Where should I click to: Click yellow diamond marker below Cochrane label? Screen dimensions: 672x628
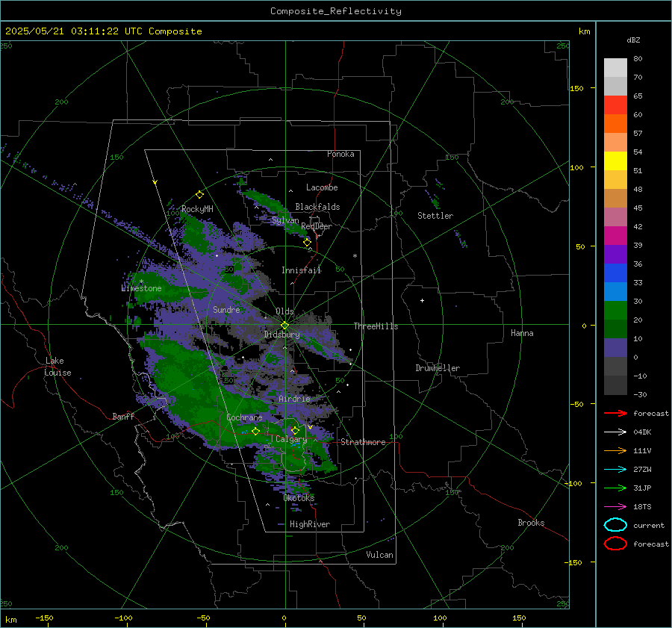coord(255,432)
